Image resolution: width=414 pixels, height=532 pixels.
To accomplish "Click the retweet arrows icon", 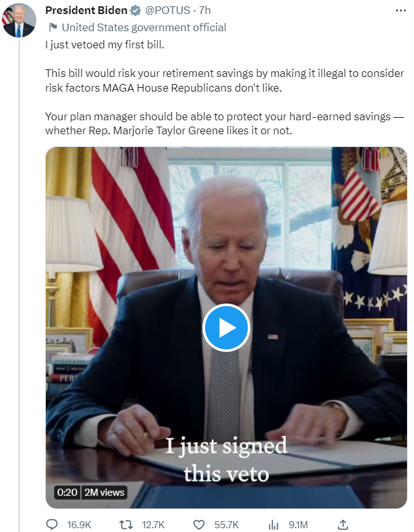I will click(x=126, y=524).
